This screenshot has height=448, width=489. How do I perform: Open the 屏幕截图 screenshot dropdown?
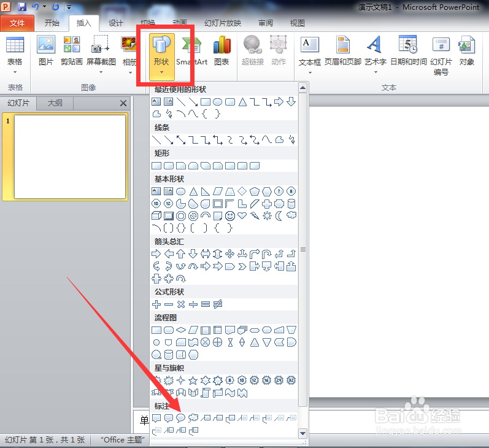pyautogui.click(x=101, y=55)
